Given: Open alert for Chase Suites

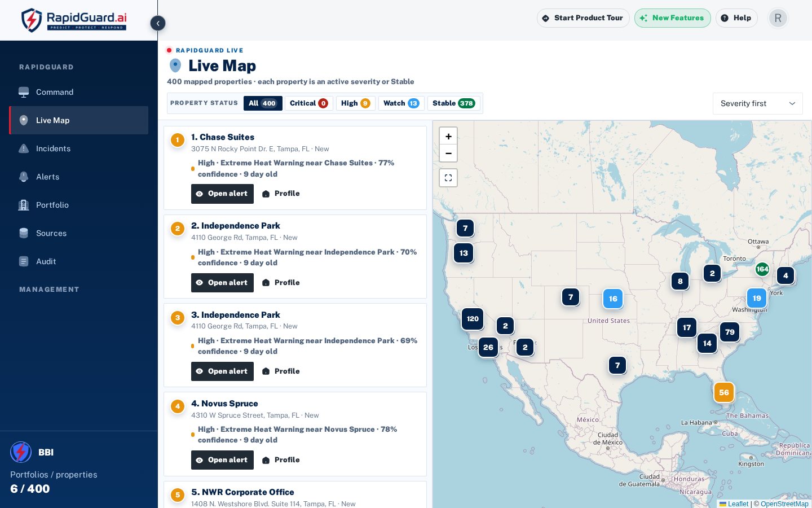Looking at the screenshot, I should click(222, 194).
